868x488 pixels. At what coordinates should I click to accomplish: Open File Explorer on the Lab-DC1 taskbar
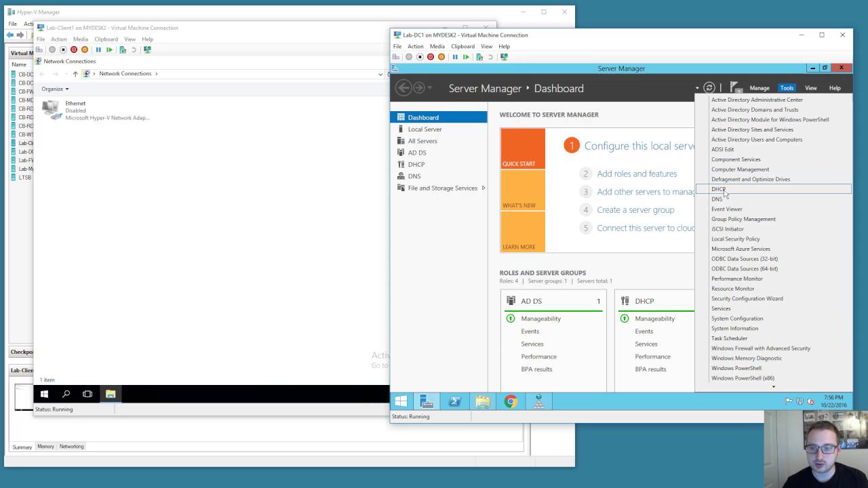pyautogui.click(x=483, y=402)
